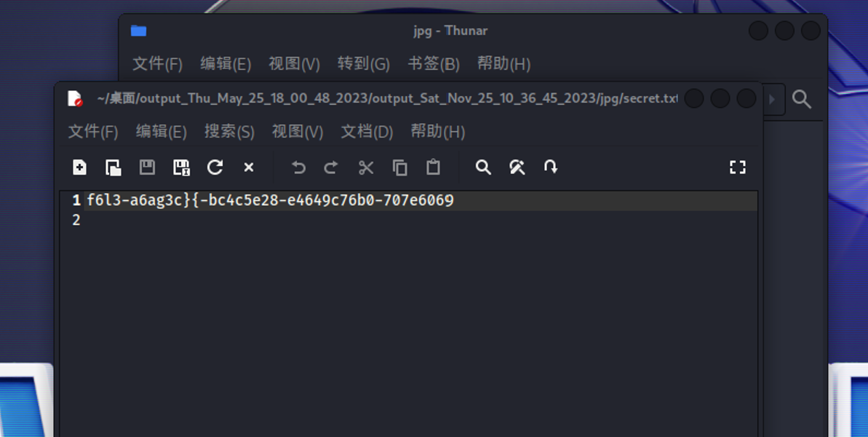Image resolution: width=868 pixels, height=437 pixels.
Task: Copy selection with the copy icon
Action: [x=399, y=168]
